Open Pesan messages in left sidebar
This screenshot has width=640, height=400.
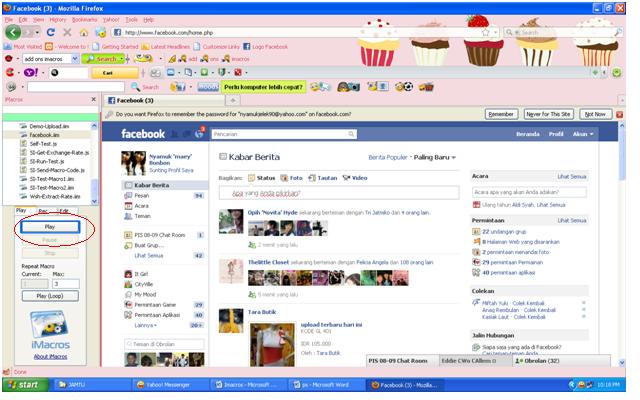(x=142, y=196)
